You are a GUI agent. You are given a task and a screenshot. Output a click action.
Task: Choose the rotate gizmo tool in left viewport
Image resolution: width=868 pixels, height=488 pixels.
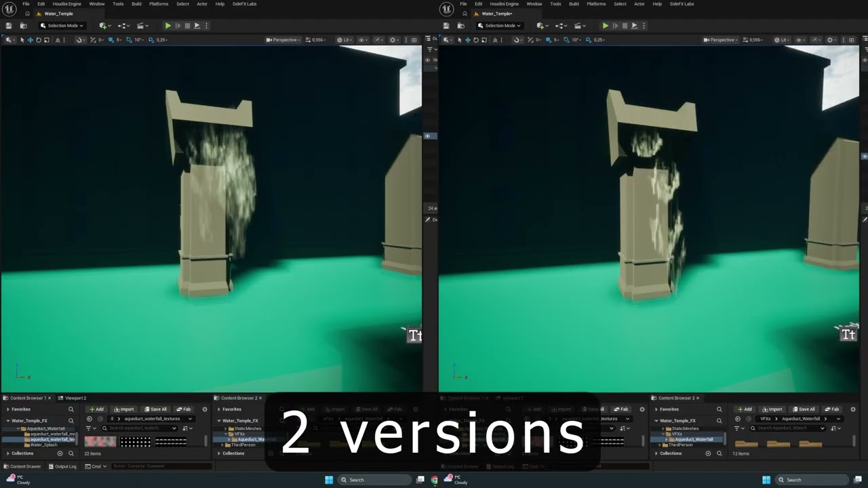pyautogui.click(x=38, y=40)
